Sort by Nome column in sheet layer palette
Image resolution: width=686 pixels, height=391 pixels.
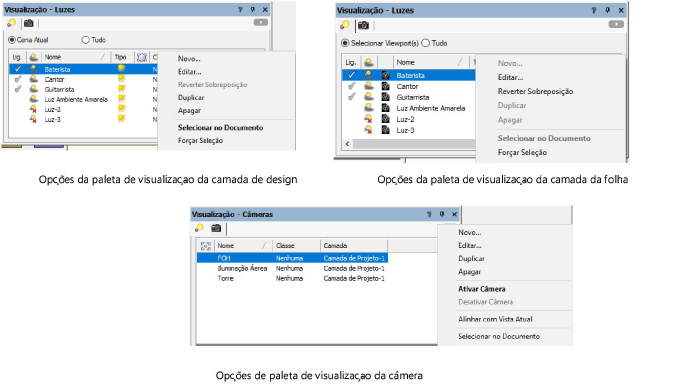coord(431,63)
